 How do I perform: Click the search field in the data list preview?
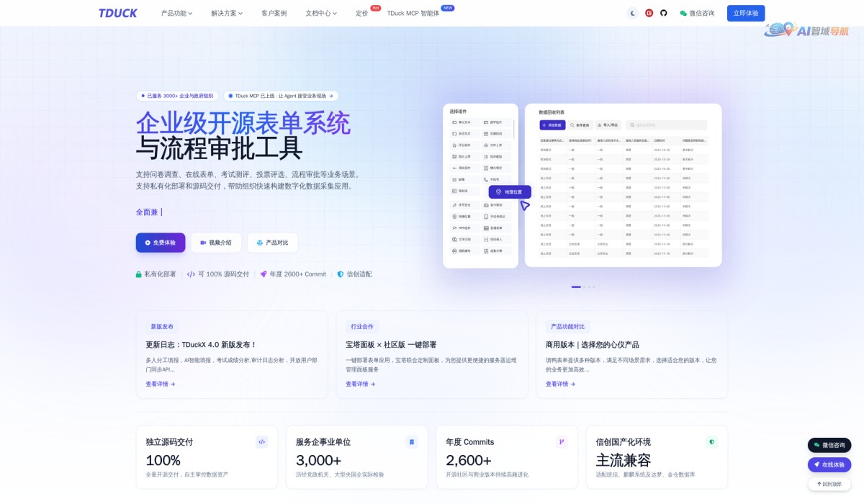pyautogui.click(x=666, y=125)
